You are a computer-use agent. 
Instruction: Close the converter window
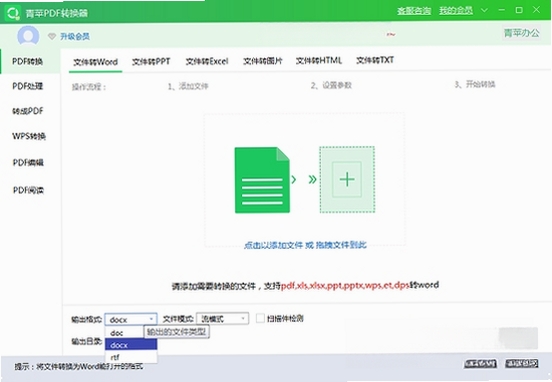537,10
